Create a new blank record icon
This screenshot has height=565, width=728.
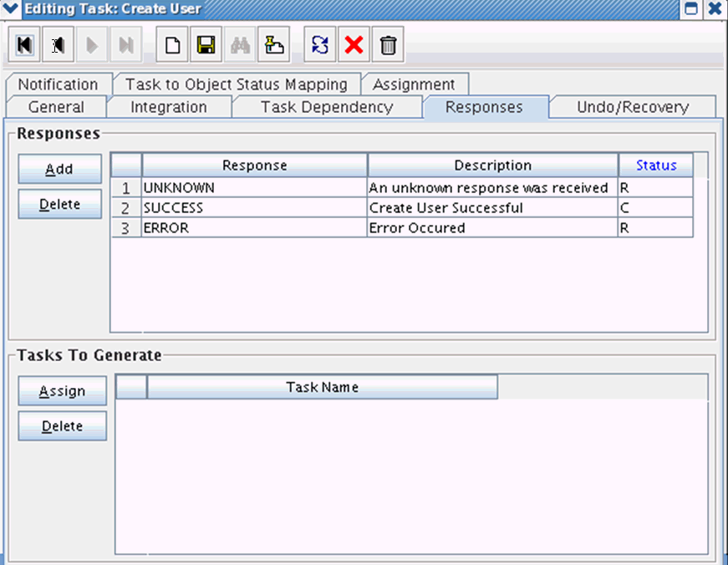(172, 45)
